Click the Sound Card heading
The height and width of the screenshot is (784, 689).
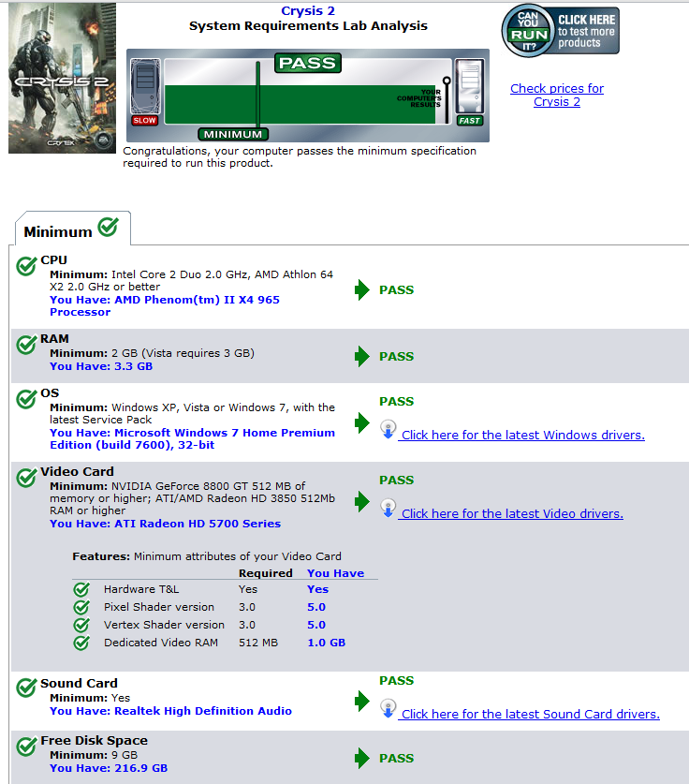tap(79, 683)
